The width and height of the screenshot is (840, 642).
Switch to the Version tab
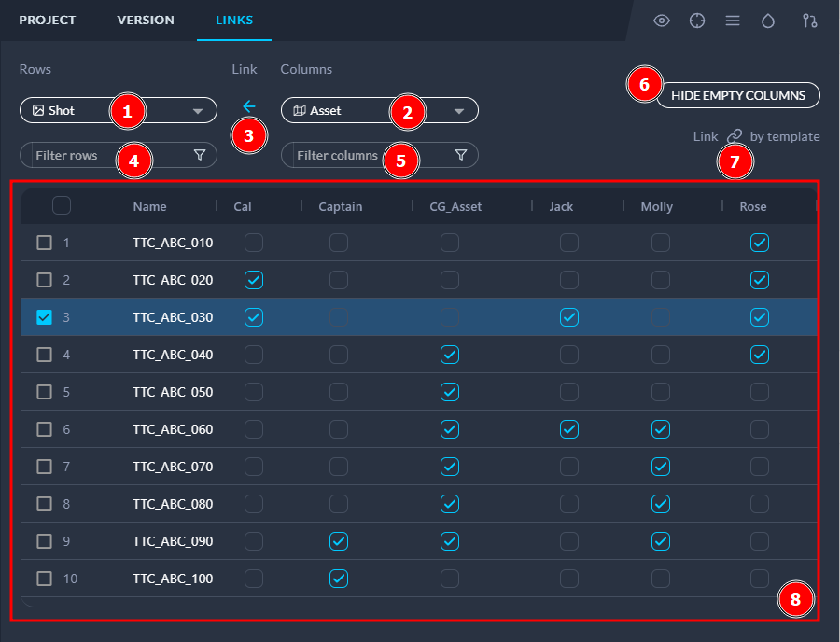tap(146, 21)
